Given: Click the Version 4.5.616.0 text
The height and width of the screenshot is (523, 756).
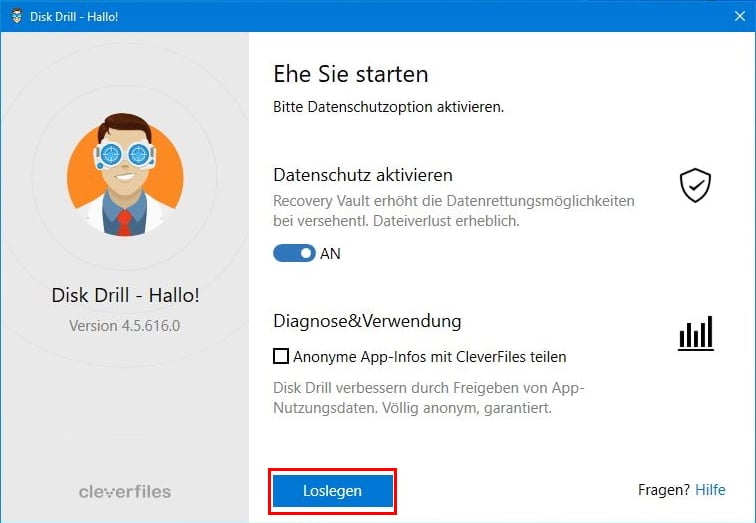Looking at the screenshot, I should [x=124, y=326].
